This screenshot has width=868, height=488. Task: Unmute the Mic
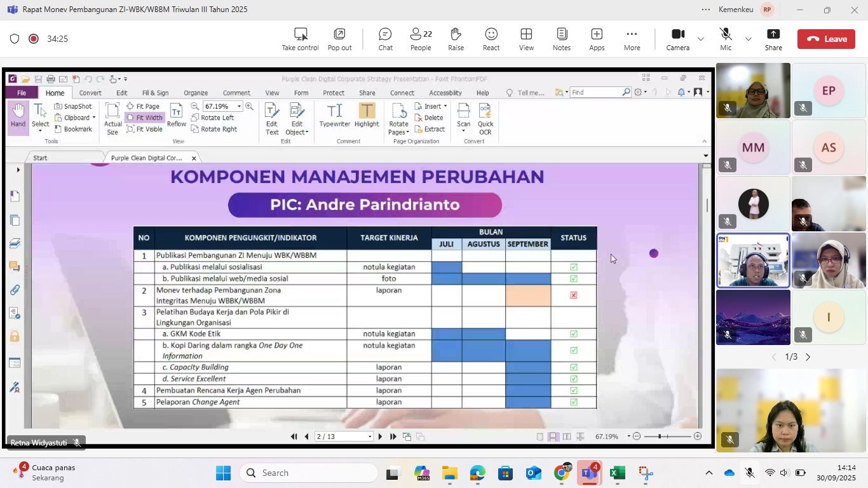click(x=726, y=39)
